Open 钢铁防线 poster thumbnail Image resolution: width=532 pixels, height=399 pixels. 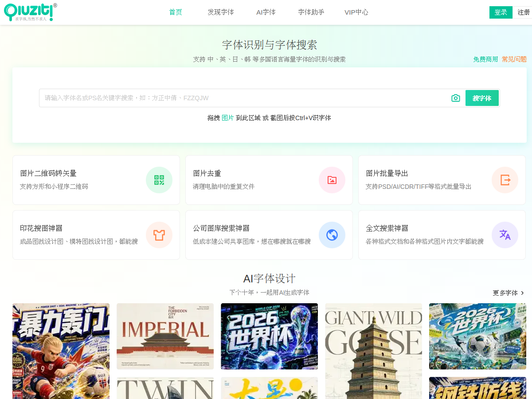pos(477,388)
